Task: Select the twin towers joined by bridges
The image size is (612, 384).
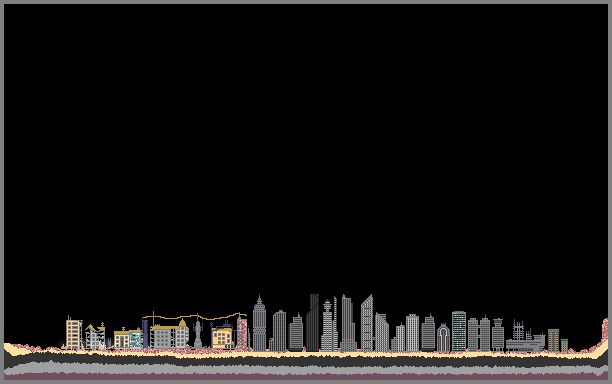Action: pos(479,334)
